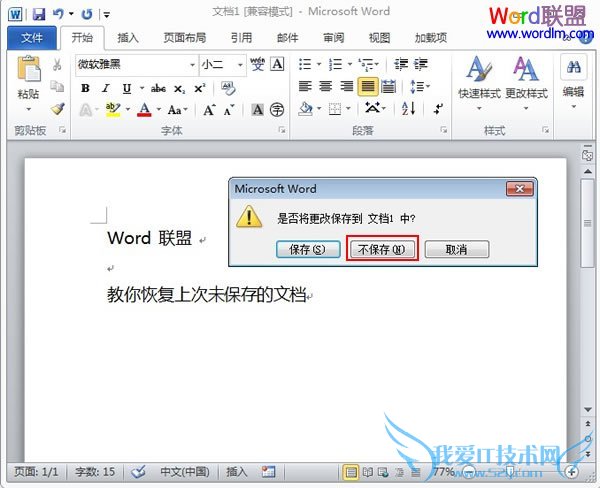Toggle Bold formatting

point(85,88)
